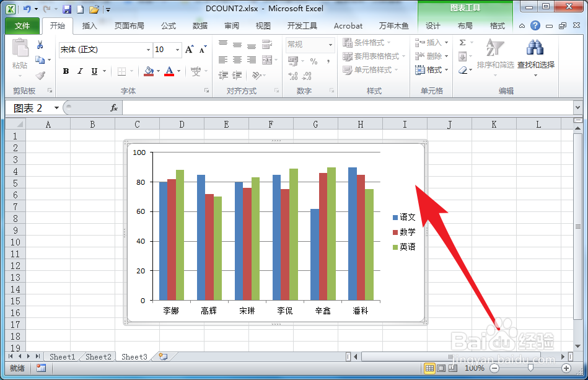Switch to Page Layout view in status bar

pyautogui.click(x=441, y=368)
